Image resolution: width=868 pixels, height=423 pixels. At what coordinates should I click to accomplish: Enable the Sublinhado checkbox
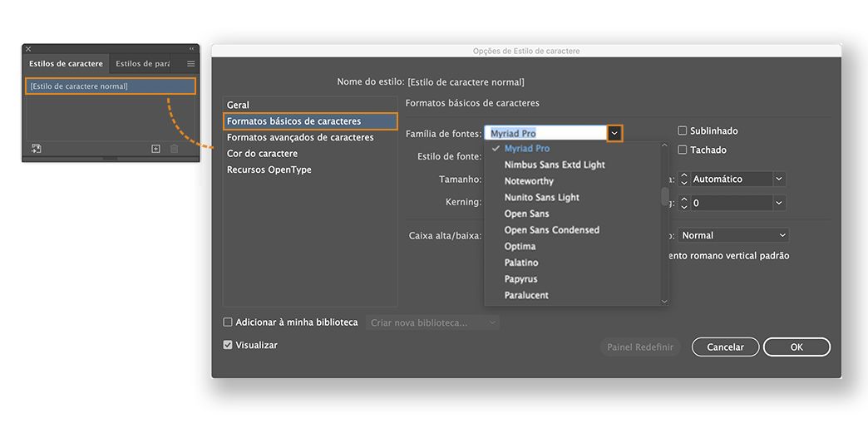(683, 130)
